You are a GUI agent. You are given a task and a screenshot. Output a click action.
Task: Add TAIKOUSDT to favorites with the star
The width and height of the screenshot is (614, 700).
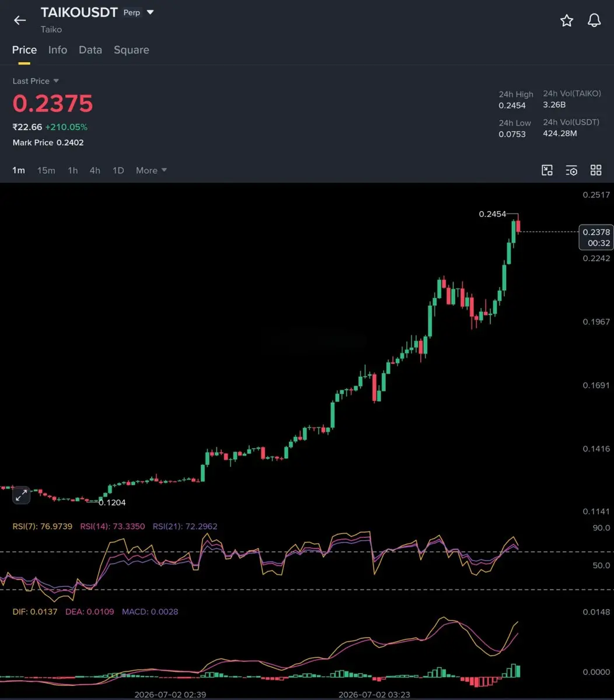click(566, 20)
